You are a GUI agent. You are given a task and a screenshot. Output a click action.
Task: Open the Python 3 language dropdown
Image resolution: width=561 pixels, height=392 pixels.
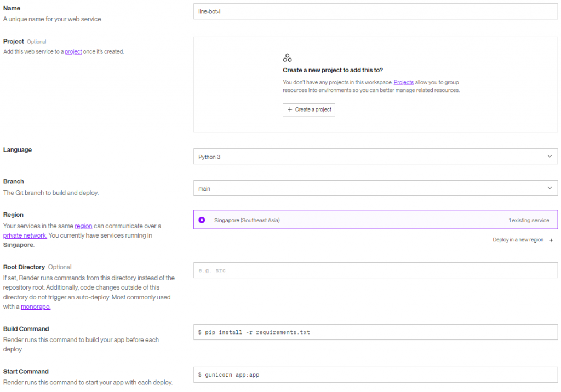(375, 157)
